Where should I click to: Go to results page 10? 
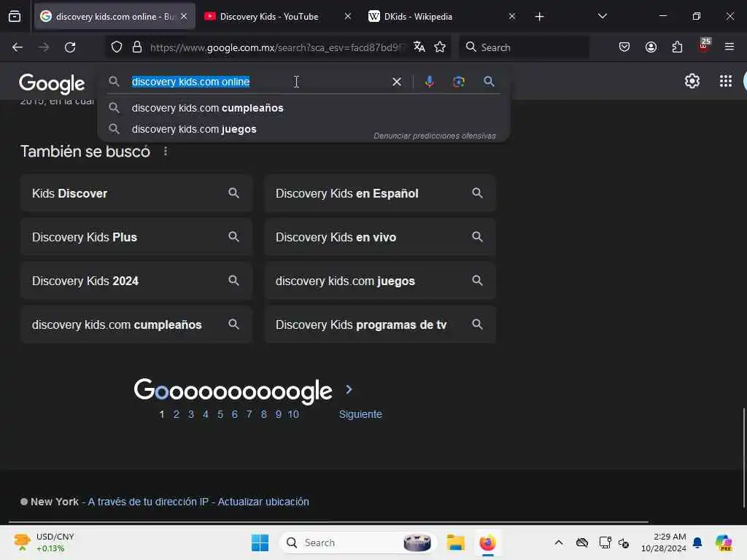pyautogui.click(x=293, y=414)
